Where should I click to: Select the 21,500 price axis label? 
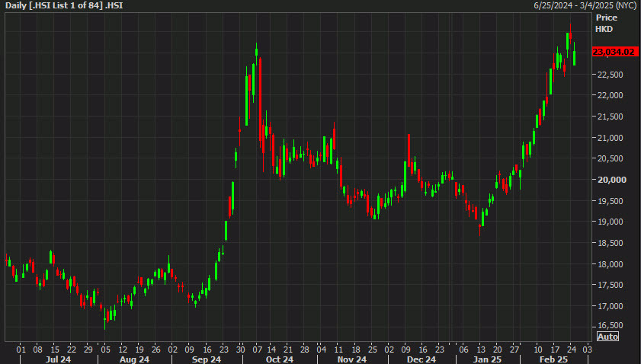pos(610,117)
